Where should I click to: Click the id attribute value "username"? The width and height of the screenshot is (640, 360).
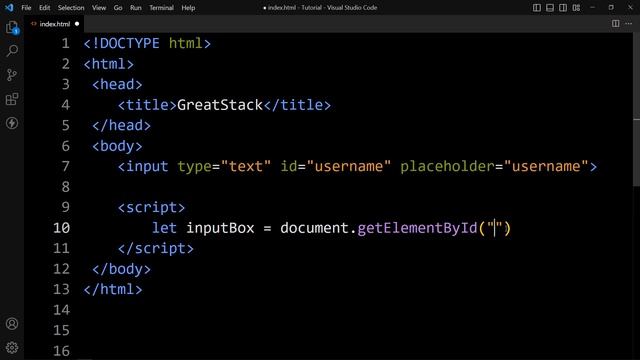point(349,166)
